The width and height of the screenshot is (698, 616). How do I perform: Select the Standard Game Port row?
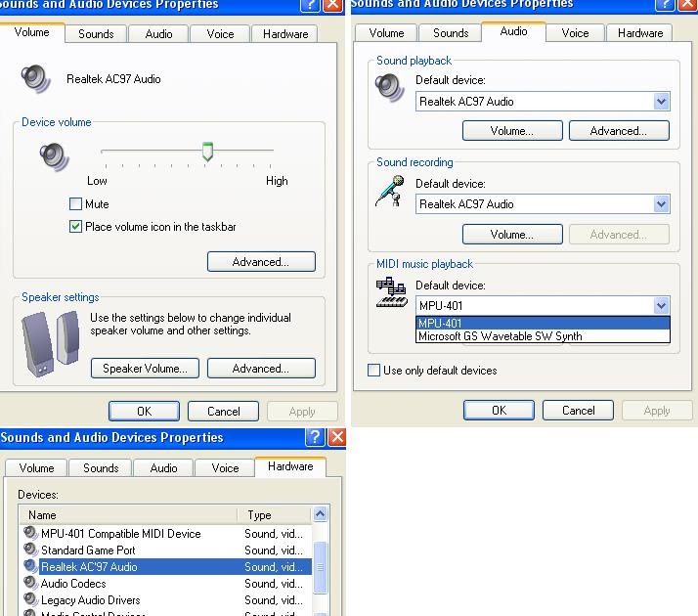(165, 550)
